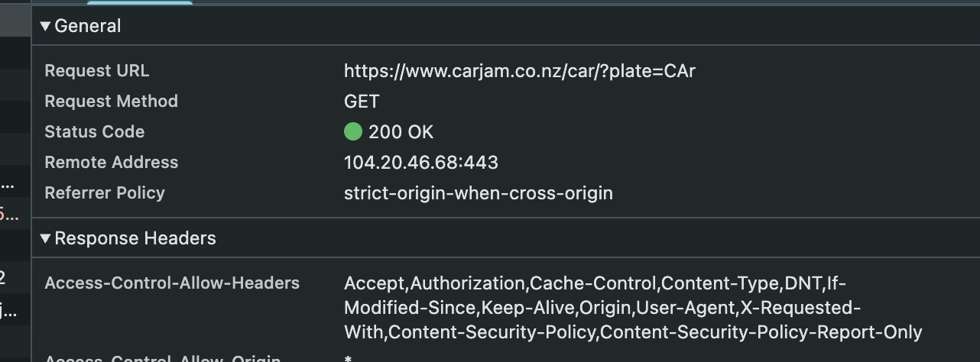Collapse the Response Headers disclosure triangle
The height and width of the screenshot is (362, 980).
click(x=45, y=238)
